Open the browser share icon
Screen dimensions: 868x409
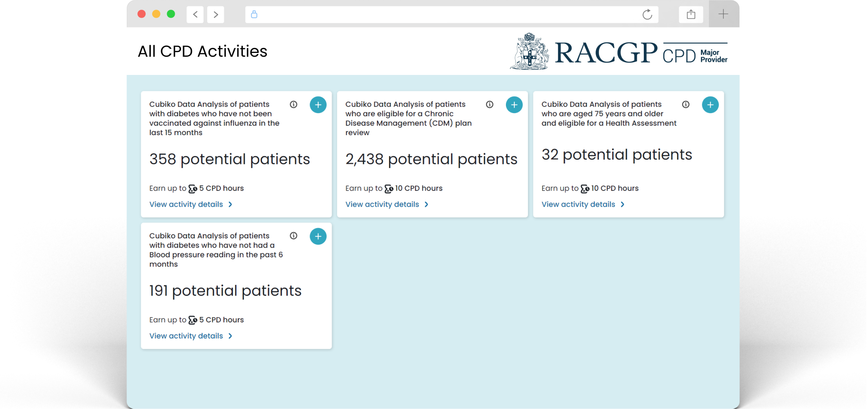pos(691,14)
